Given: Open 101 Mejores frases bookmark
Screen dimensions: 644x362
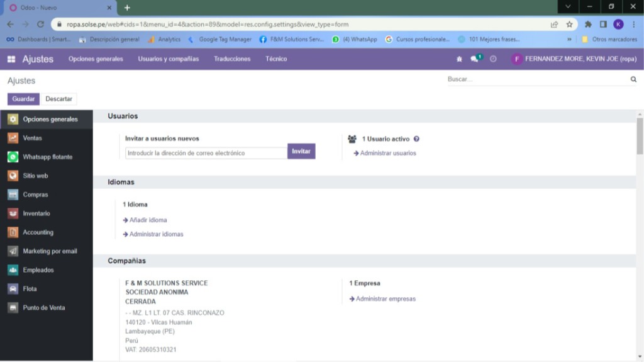Looking at the screenshot, I should 489,40.
